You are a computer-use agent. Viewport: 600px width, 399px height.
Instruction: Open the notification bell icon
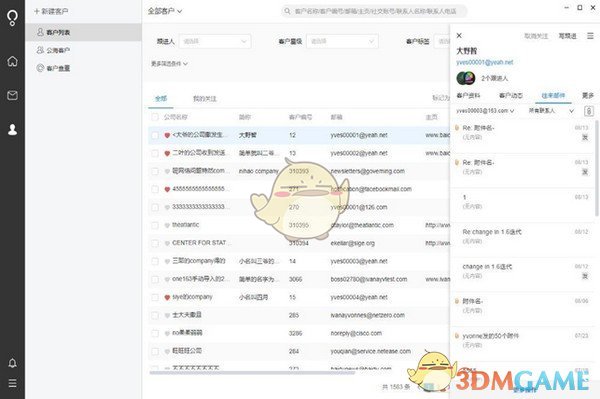click(12, 363)
